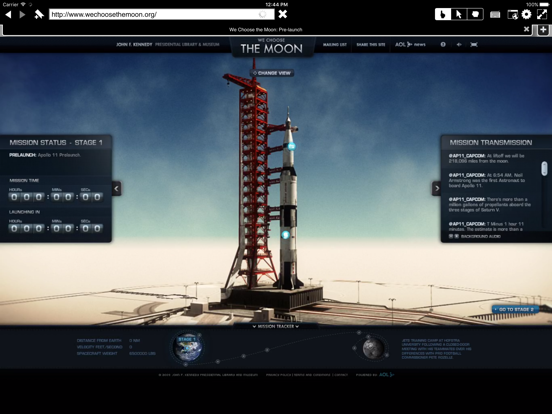Close the Pre-launch tab
Screen dimensions: 552x414
(x=526, y=29)
